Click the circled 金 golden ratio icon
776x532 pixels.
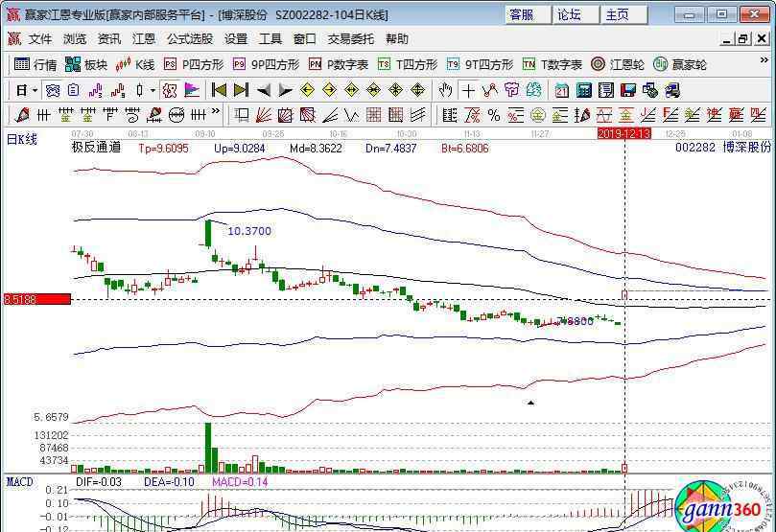(538, 116)
